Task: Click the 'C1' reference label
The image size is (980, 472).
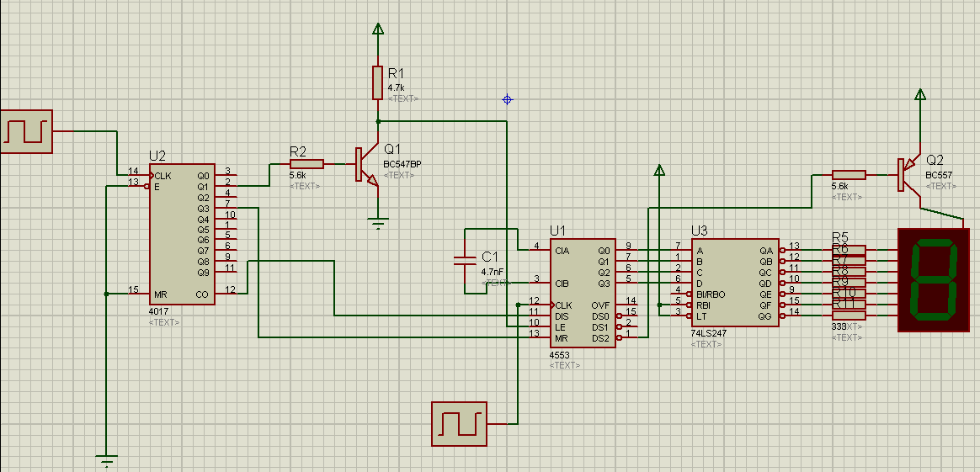Action: click(x=490, y=257)
